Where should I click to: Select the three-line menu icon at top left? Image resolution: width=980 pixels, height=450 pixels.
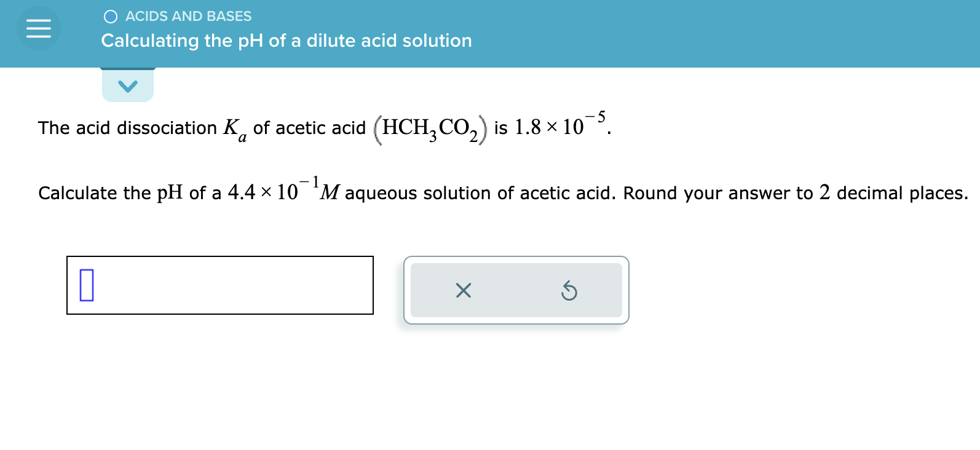tap(38, 28)
